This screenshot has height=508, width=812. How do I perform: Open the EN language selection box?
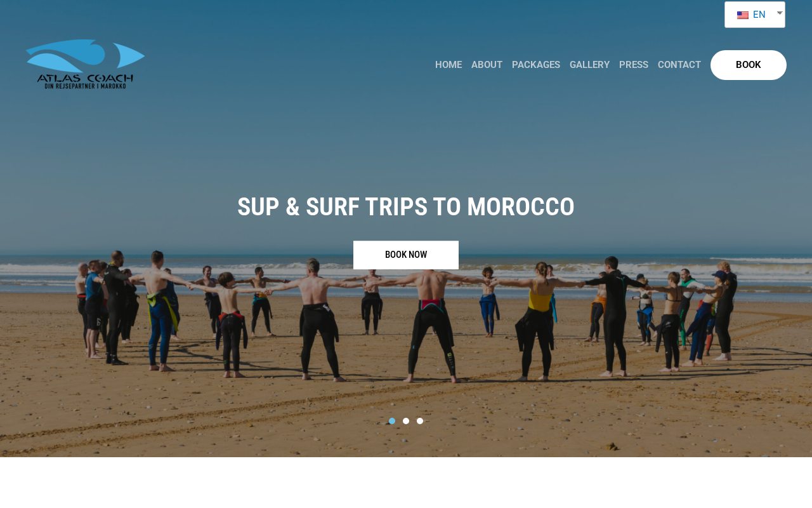point(755,15)
